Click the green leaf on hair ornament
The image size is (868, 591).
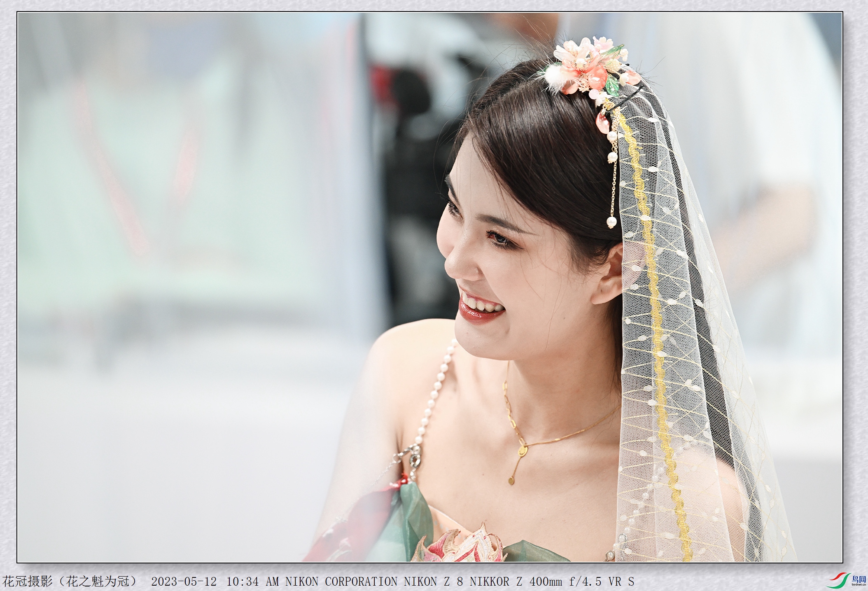(612, 87)
